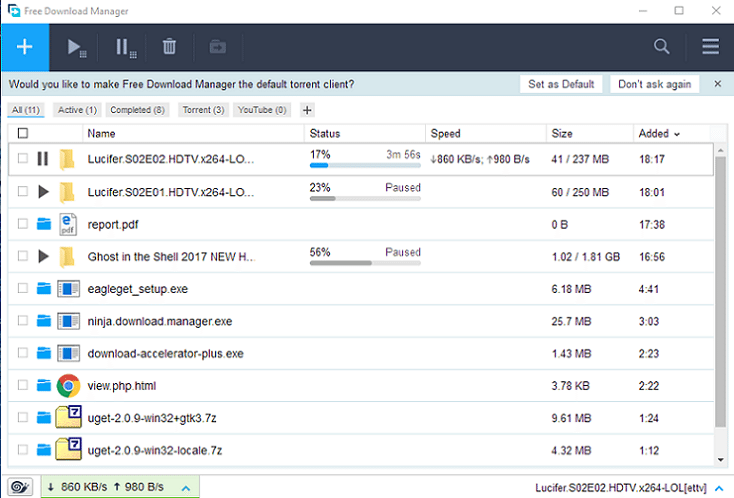Open folder for download-accelerator-plus.exe
This screenshot has height=498, width=734.
pos(44,353)
